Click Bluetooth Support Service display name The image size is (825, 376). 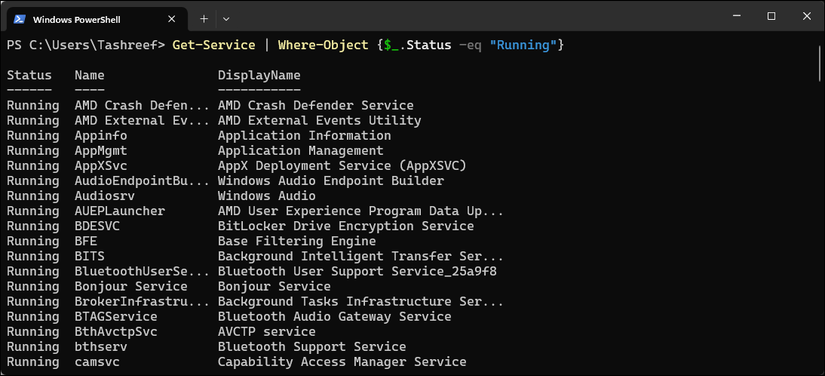312,347
